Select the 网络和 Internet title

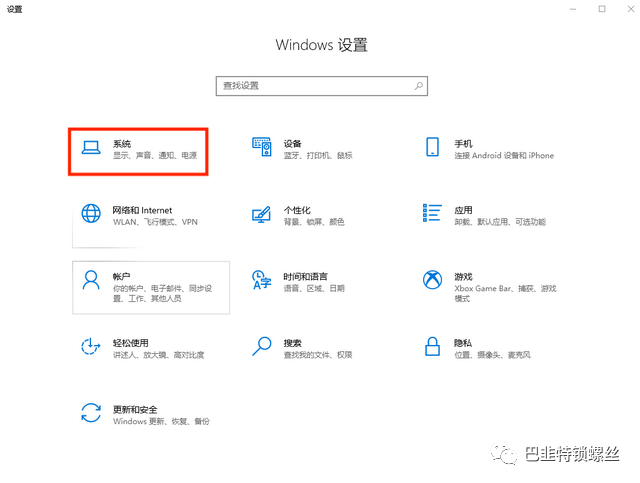tap(142, 210)
